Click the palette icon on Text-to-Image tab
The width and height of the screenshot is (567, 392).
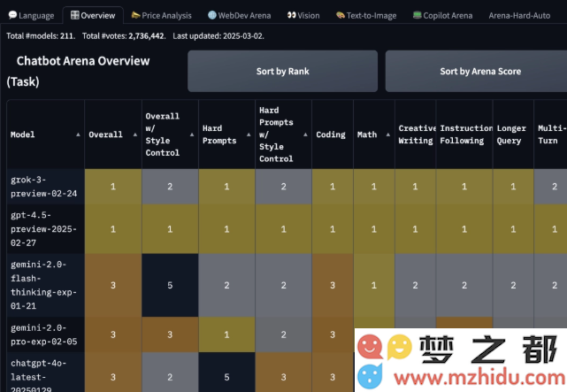341,15
